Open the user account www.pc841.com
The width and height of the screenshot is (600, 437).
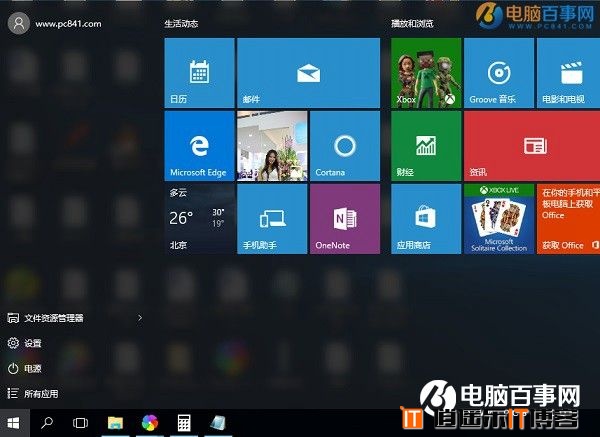(x=55, y=24)
